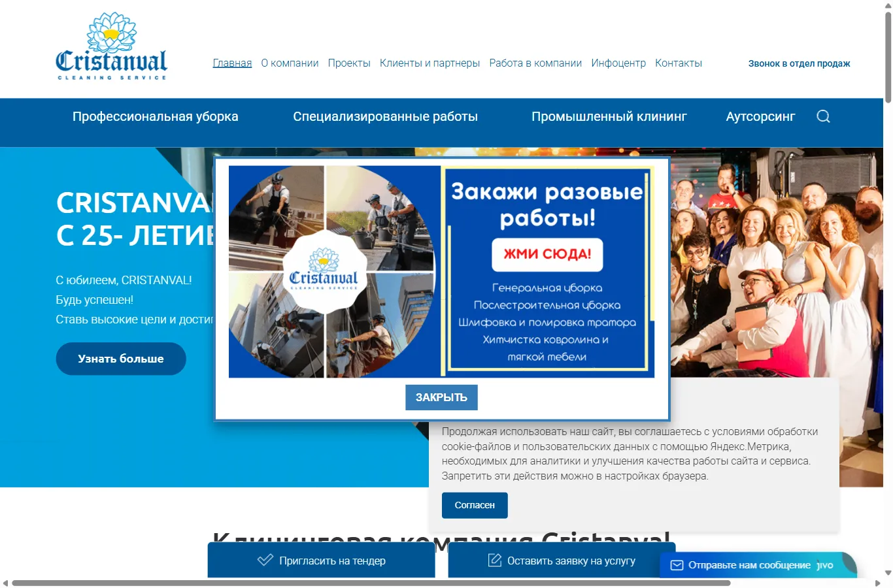Click the cookie consent notice text paragraph
This screenshot has height=588, width=893.
coord(630,453)
